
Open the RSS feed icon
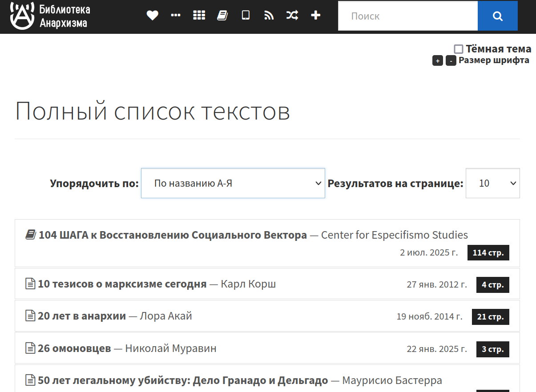269,16
